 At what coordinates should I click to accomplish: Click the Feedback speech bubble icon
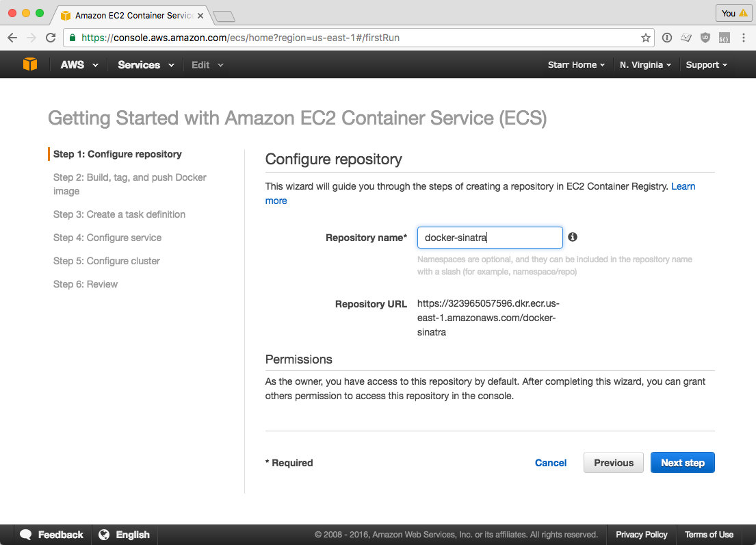(25, 535)
